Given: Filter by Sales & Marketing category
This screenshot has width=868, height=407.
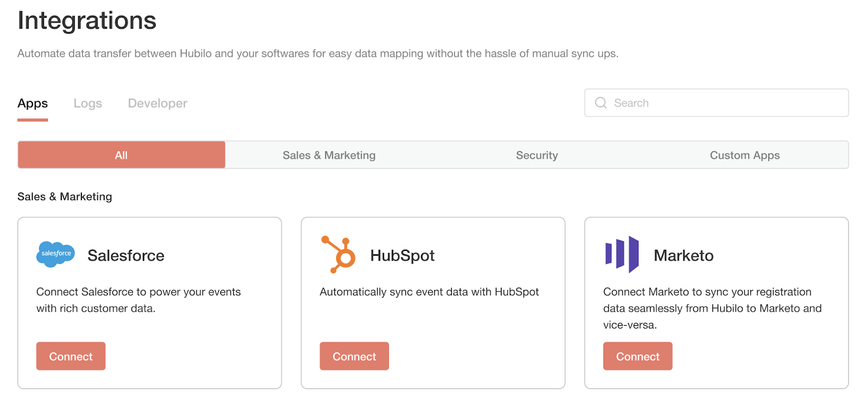Looking at the screenshot, I should [x=329, y=155].
